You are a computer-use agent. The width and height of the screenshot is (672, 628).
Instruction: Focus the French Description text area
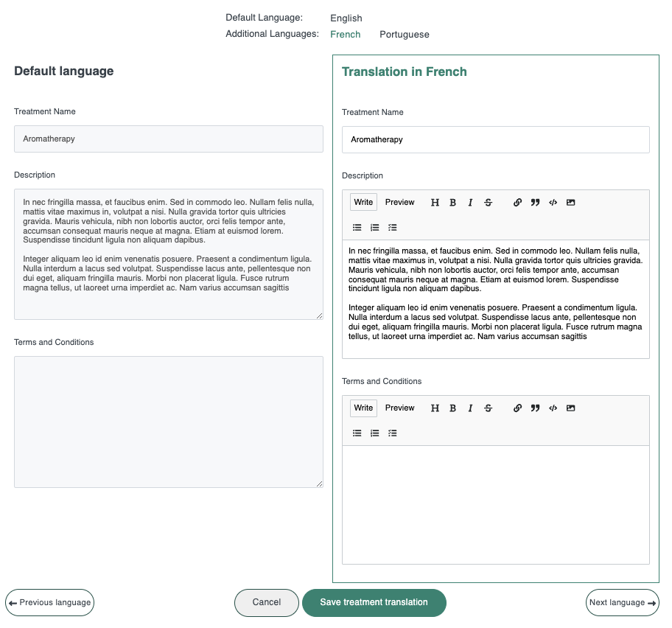(x=495, y=299)
